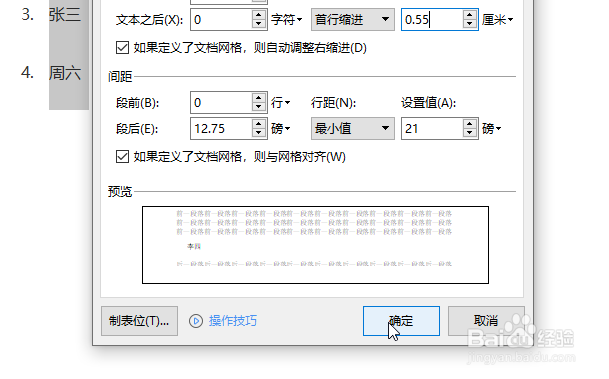Viewport: 609px width, 379px height.
Task: Toggle 如果定义了文档网格，则与网格对齐 checkbox
Action: tap(122, 157)
